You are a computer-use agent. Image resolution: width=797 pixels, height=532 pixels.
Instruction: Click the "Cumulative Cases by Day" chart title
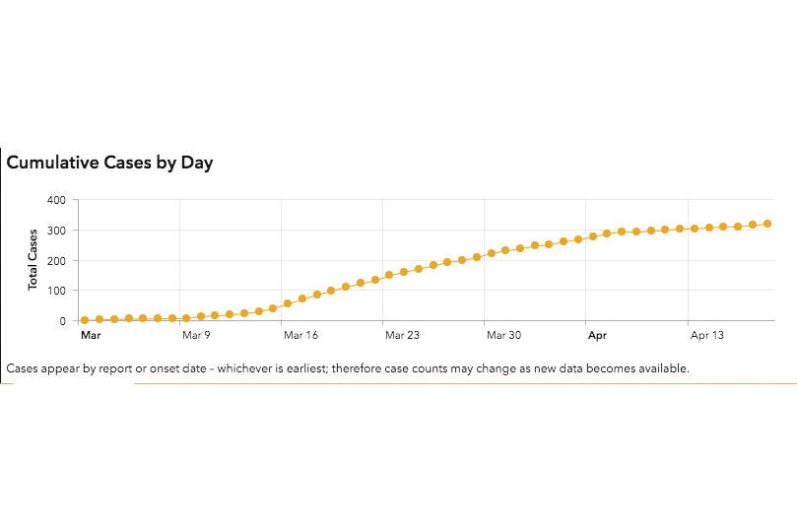tap(109, 163)
